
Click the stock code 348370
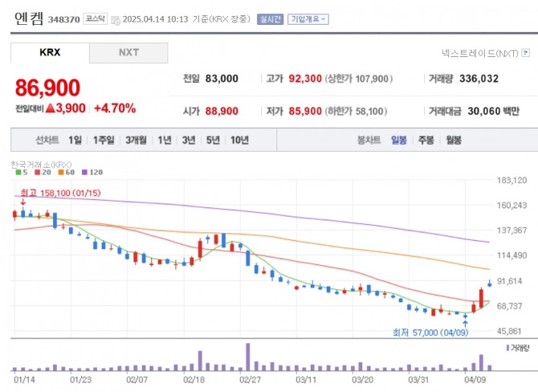(x=63, y=19)
